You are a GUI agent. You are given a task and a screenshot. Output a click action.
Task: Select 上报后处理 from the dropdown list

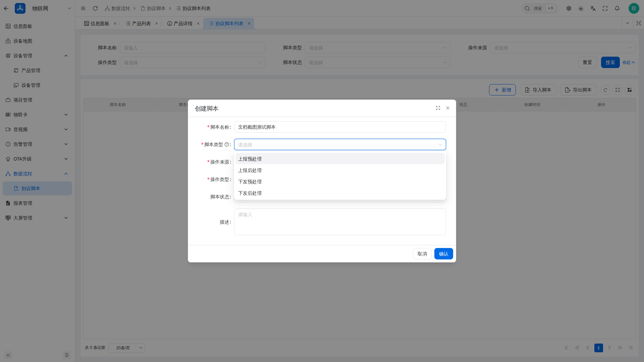click(340, 170)
